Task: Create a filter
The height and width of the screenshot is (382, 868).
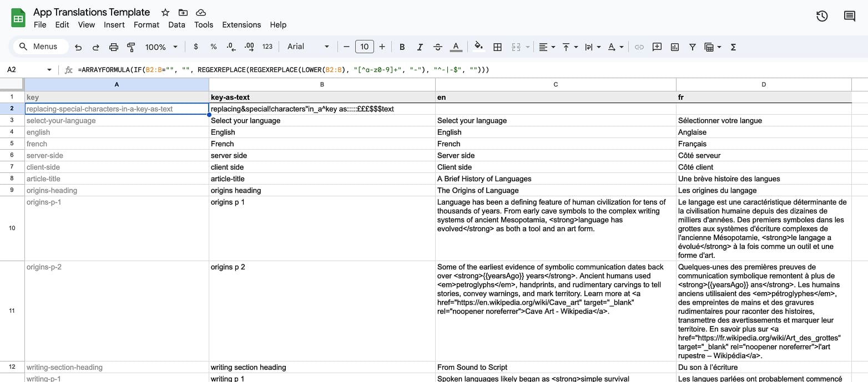Action: click(x=693, y=47)
